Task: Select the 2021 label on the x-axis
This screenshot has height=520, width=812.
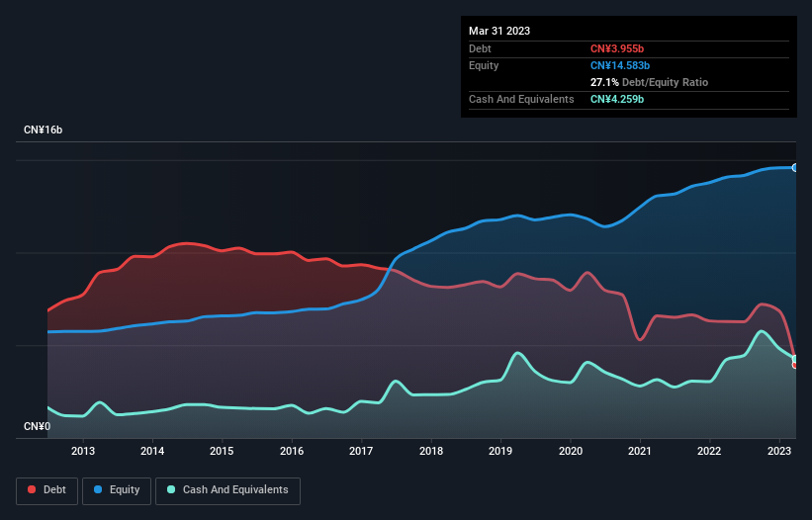Action: tap(640, 452)
